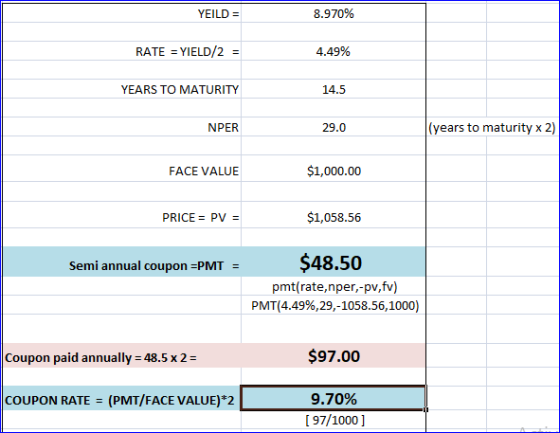Grab the fill handle of selected 9.70% cell
Image resolution: width=560 pixels, height=433 pixels.
[x=426, y=410]
